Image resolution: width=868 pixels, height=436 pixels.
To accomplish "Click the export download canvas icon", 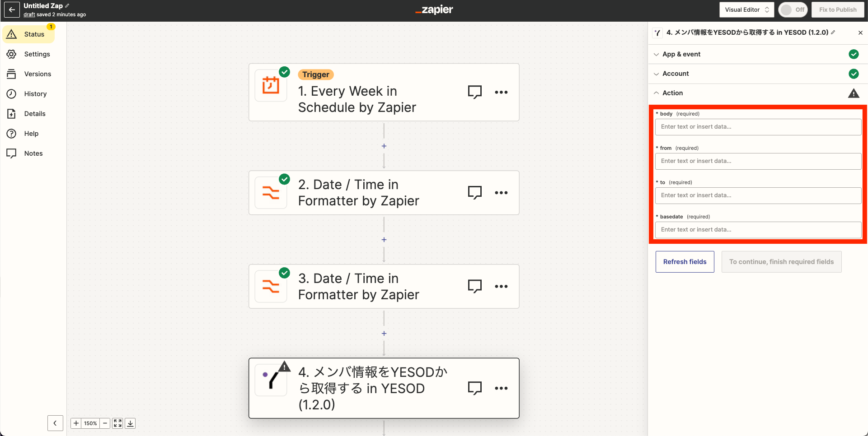I will tap(130, 423).
